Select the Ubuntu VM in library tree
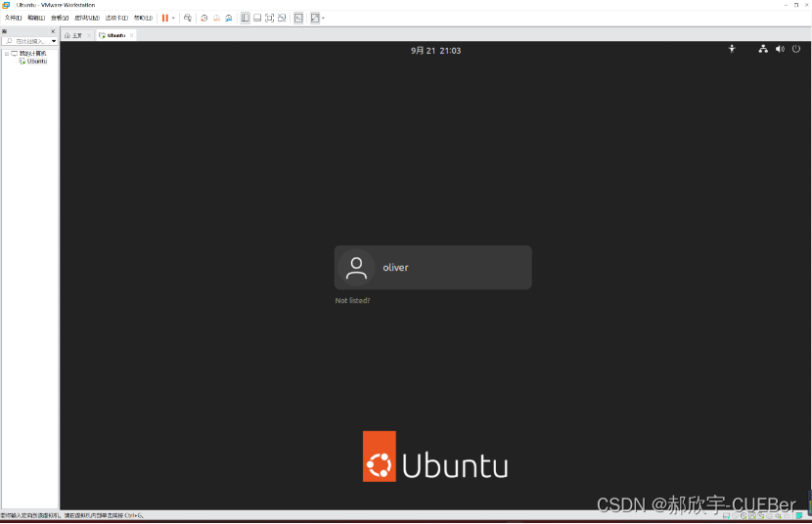 point(37,61)
